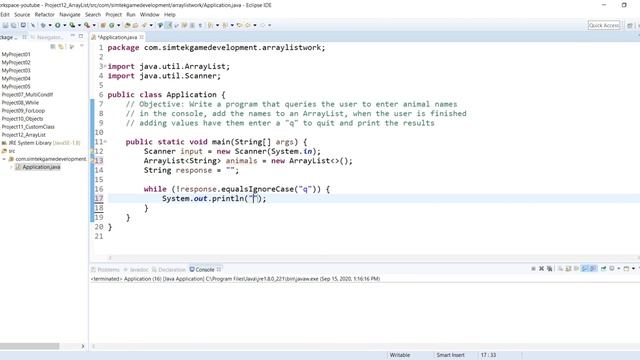
Task: Open the Run button dropdown arrow
Action: pos(64,25)
